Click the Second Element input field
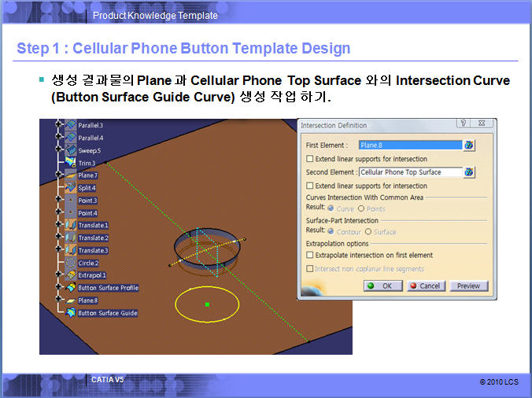The image size is (532, 398). [409, 171]
